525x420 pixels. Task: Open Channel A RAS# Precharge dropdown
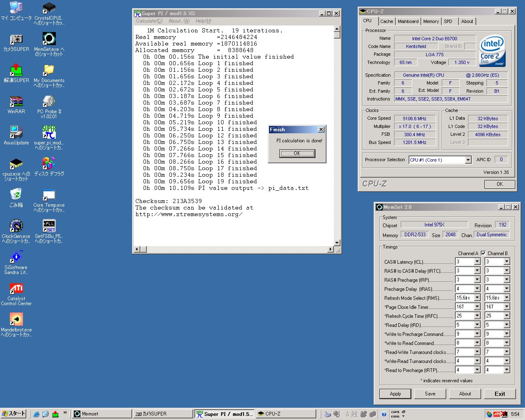click(x=477, y=280)
